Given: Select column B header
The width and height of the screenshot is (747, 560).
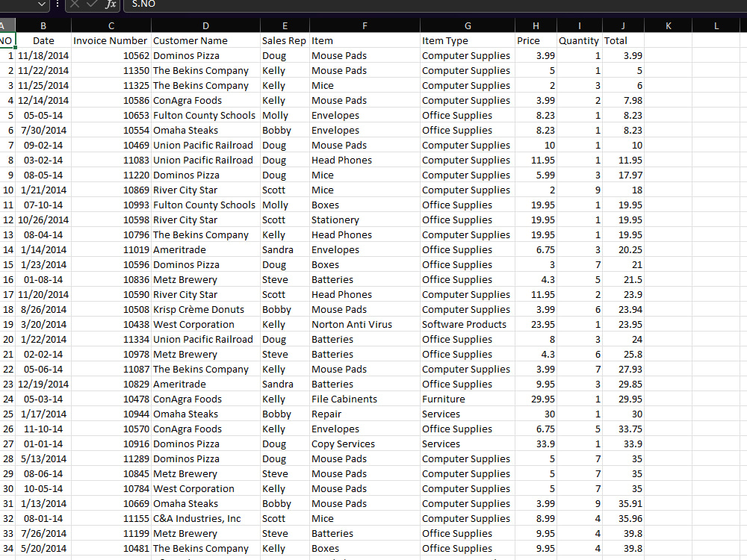Looking at the screenshot, I should pyautogui.click(x=43, y=25).
